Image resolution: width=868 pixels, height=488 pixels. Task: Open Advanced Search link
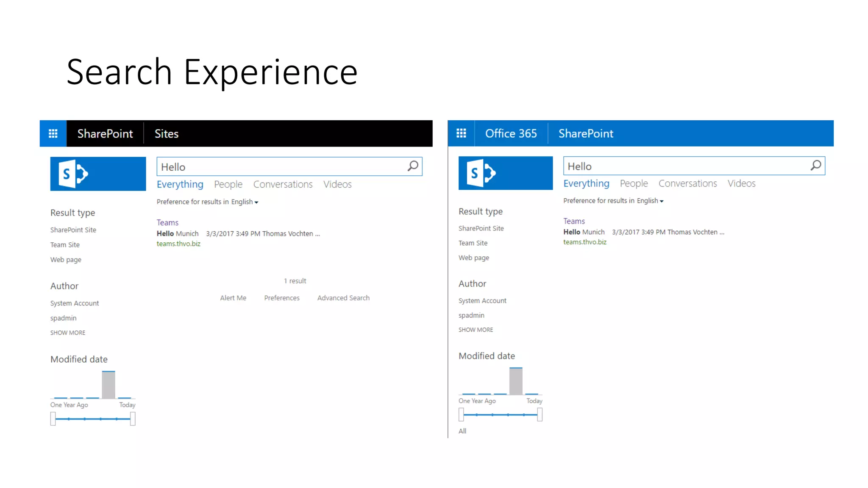pos(343,298)
